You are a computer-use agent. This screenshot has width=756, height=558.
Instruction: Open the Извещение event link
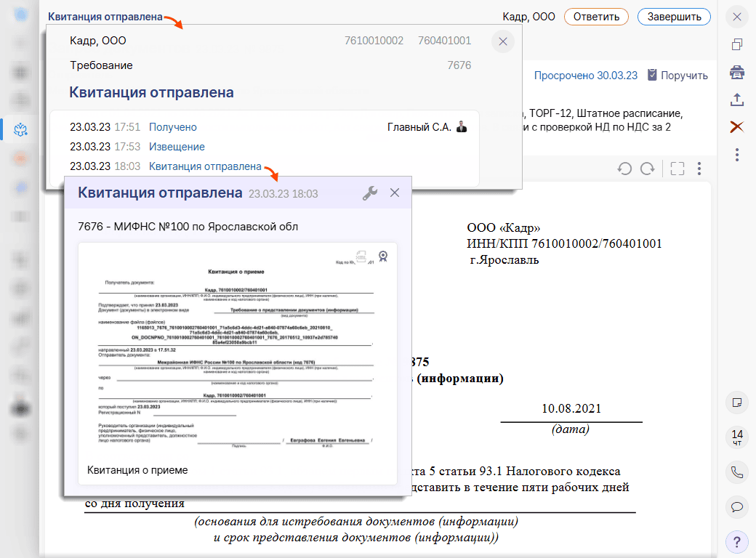[177, 147]
